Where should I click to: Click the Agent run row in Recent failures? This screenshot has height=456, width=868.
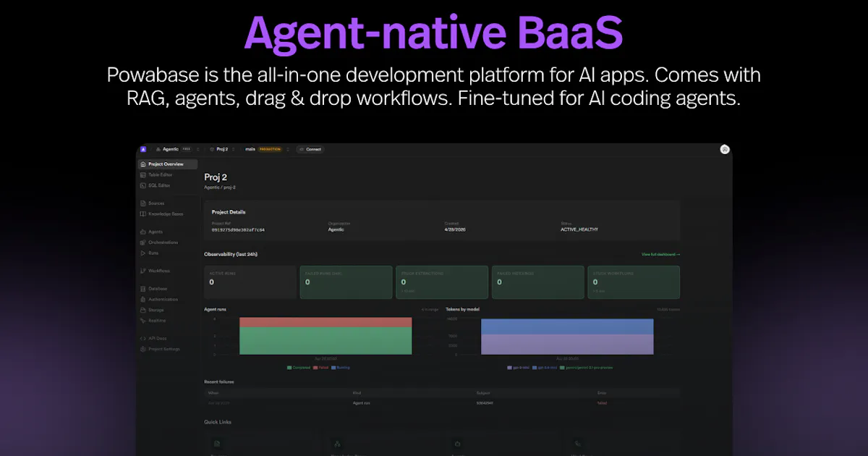click(442, 402)
